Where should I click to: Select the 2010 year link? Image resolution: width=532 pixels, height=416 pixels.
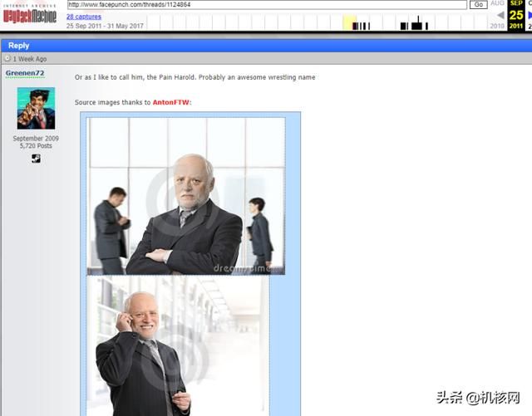497,26
